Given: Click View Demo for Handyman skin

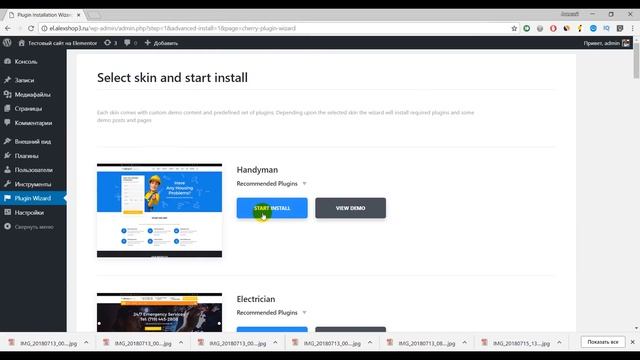Looking at the screenshot, I should click(x=350, y=208).
